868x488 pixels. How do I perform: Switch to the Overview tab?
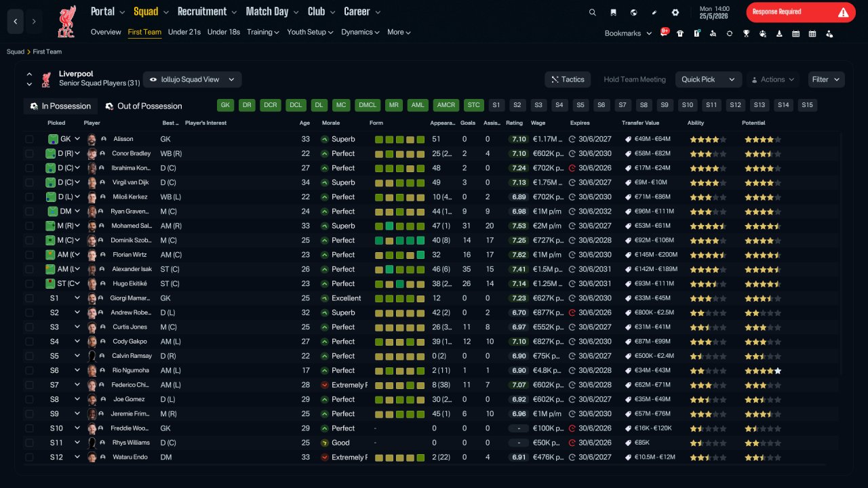[x=106, y=32]
